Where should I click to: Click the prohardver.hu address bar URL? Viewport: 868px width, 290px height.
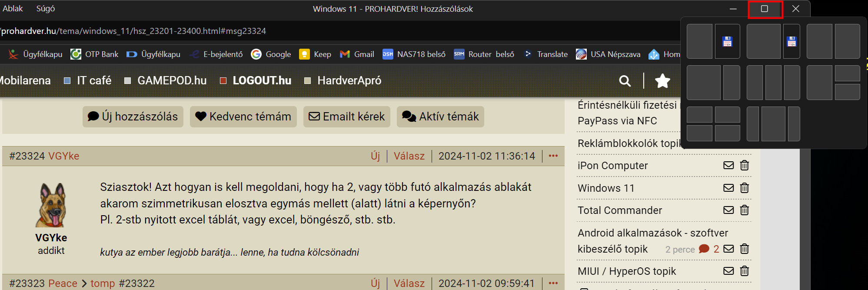tap(133, 31)
